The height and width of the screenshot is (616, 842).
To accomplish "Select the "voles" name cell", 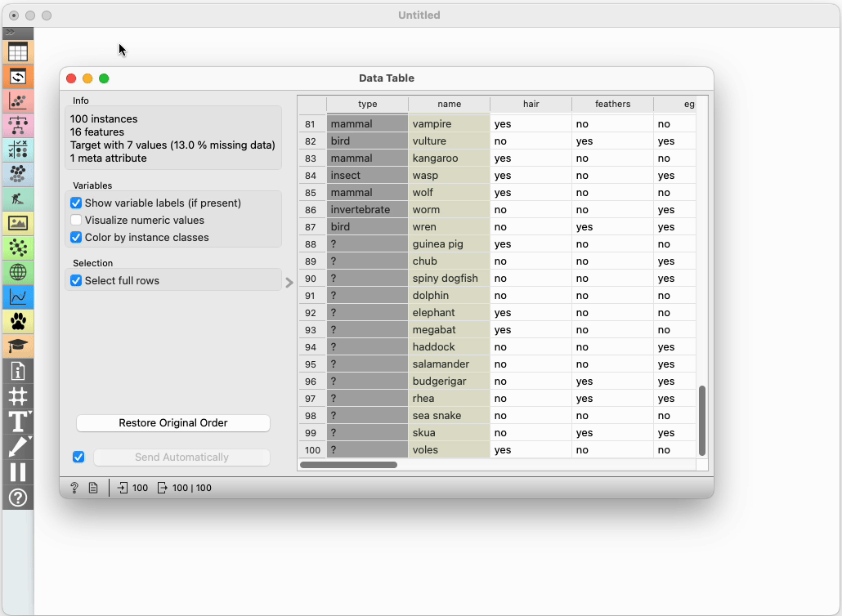I will tap(449, 450).
